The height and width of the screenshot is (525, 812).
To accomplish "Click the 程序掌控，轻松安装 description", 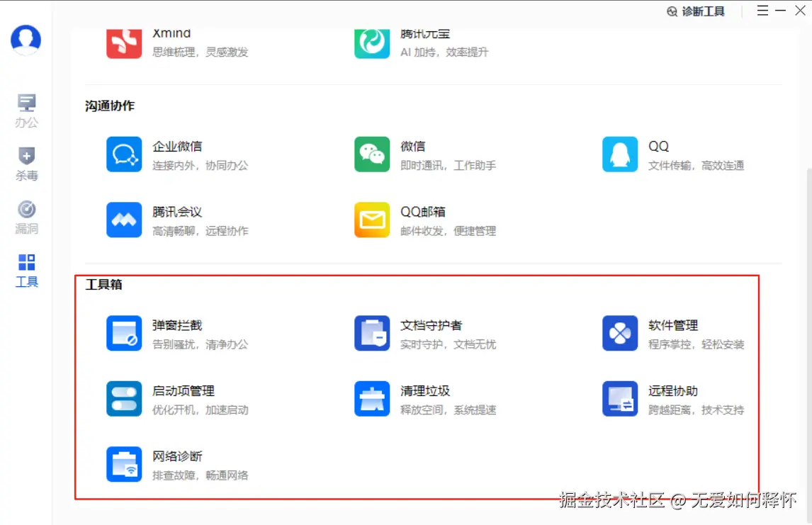I will [x=696, y=344].
